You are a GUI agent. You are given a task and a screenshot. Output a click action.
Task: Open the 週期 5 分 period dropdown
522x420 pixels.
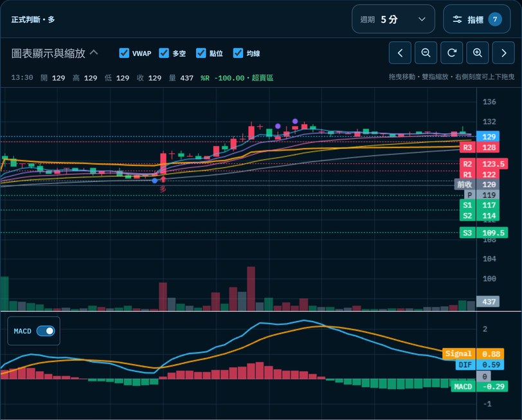pyautogui.click(x=393, y=19)
